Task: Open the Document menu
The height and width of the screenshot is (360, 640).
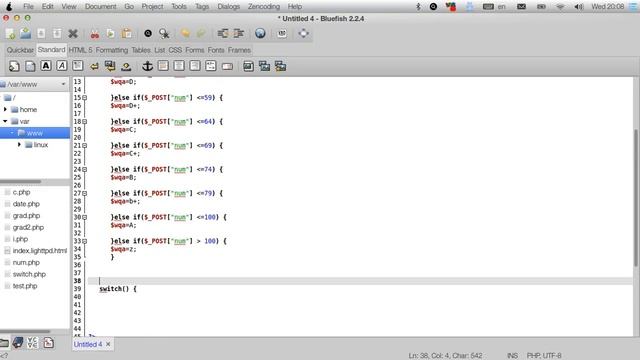Action: click(100, 7)
